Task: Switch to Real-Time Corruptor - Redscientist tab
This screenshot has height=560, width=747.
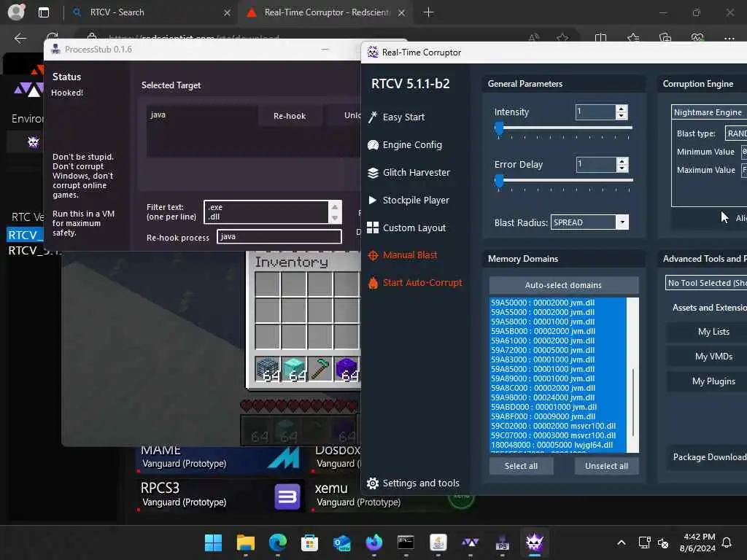Action: 326,12
